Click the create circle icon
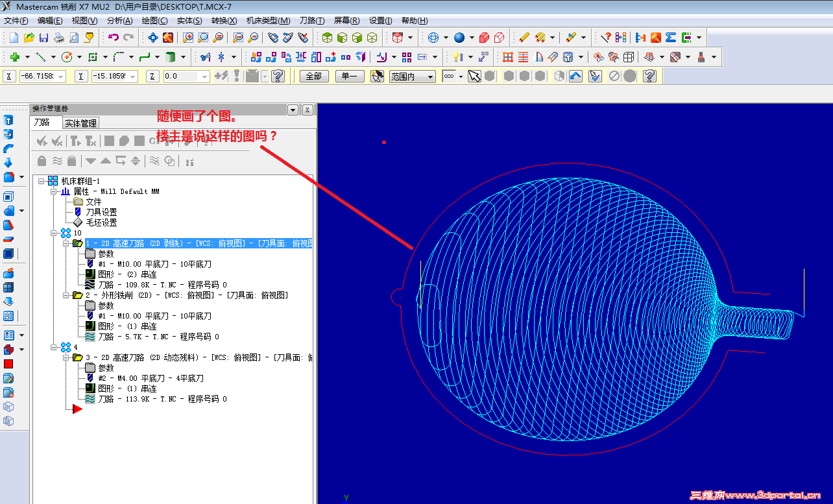 click(x=66, y=57)
